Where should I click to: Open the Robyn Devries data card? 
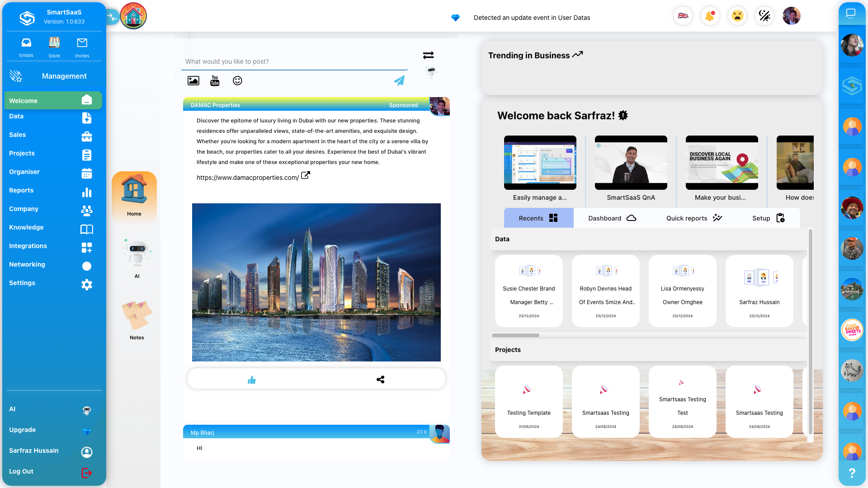pyautogui.click(x=606, y=291)
